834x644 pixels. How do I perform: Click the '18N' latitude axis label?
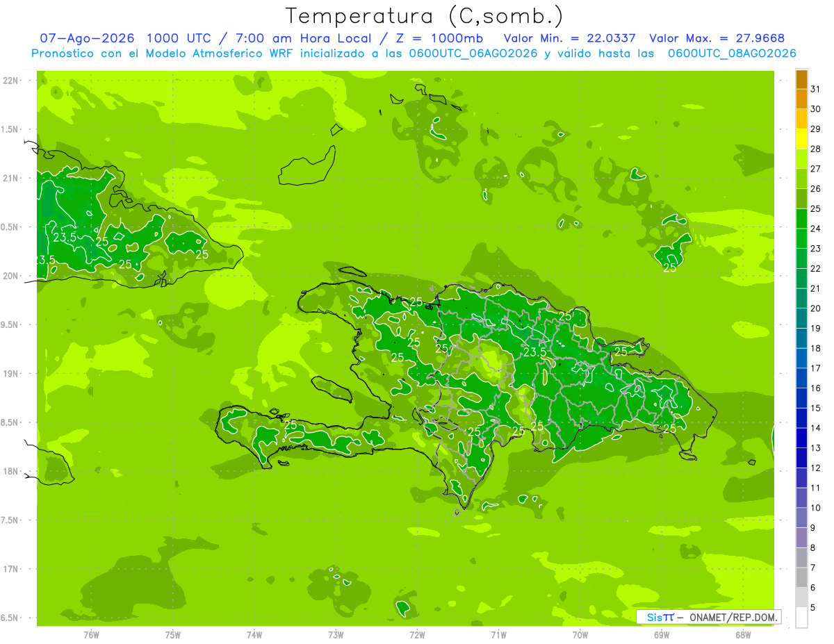tap(10, 471)
